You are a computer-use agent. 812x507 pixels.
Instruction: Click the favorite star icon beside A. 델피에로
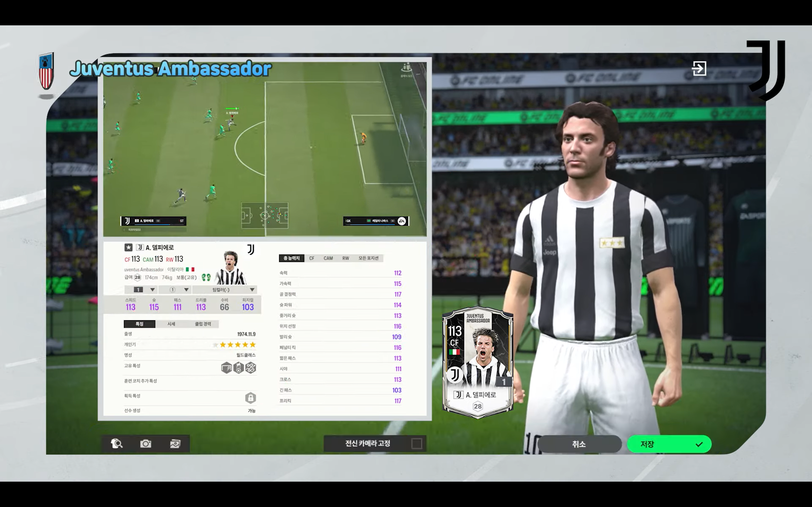coord(128,248)
